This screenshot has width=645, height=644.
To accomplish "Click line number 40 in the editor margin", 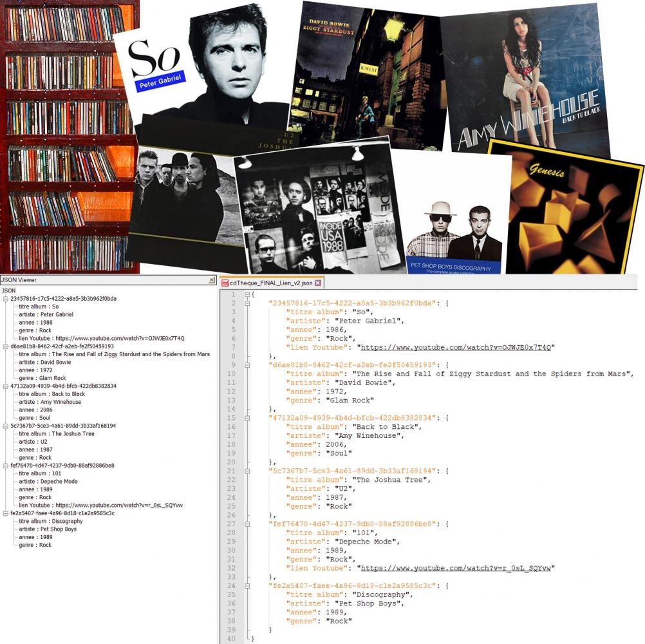I will point(231,639).
